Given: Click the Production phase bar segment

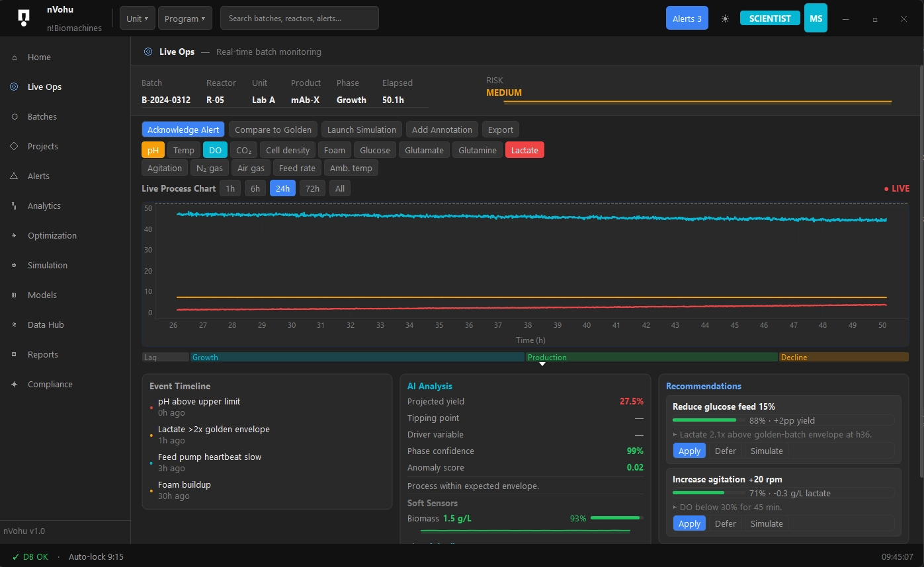Looking at the screenshot, I should click(652, 357).
